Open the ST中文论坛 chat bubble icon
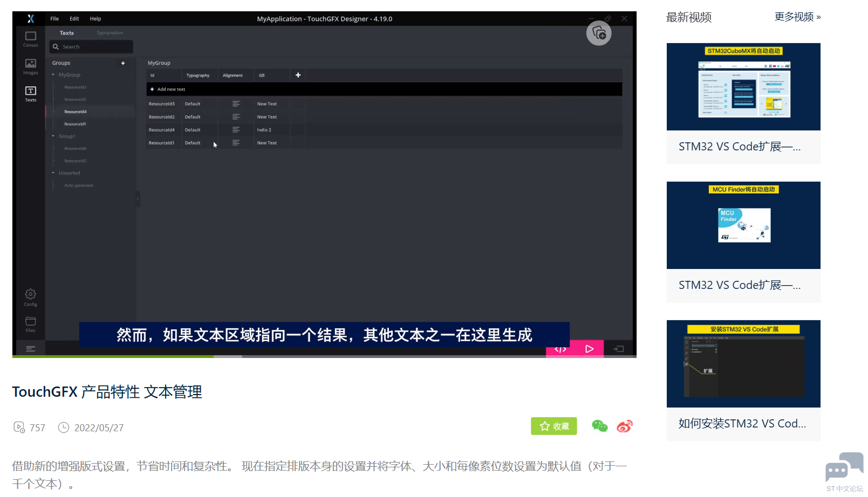Viewport: 868px width, 497px height. coord(844,467)
